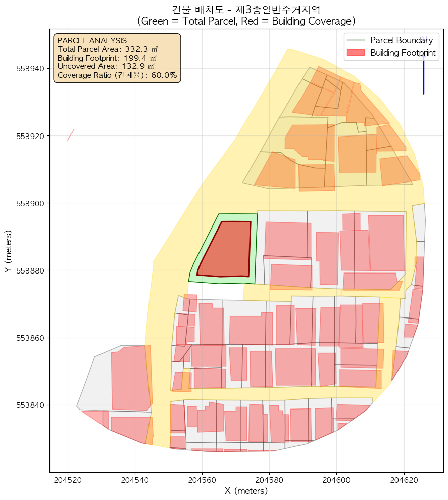Viewport: 448px width, 500px height.
Task: Click the Coverage Ratio 60.0% line
Action: [x=117, y=75]
